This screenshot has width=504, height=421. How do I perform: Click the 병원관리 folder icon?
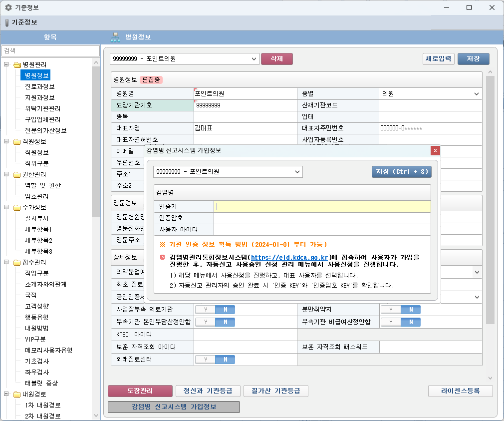(x=17, y=64)
